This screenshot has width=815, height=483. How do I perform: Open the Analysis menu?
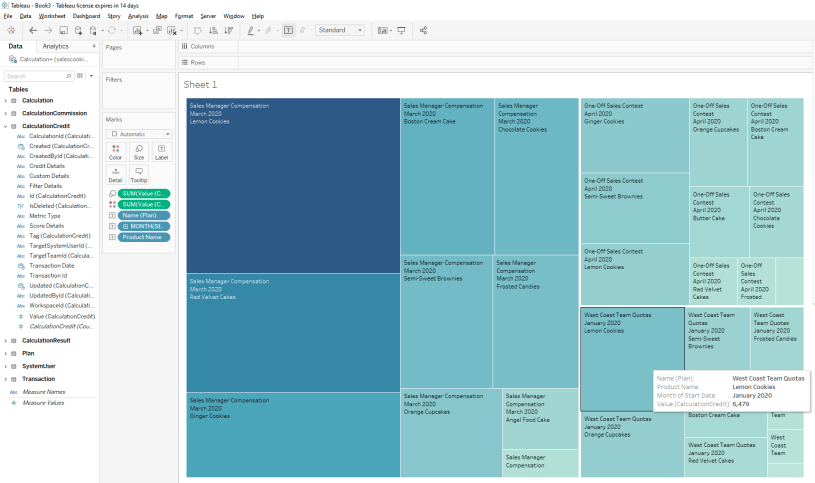(x=138, y=17)
